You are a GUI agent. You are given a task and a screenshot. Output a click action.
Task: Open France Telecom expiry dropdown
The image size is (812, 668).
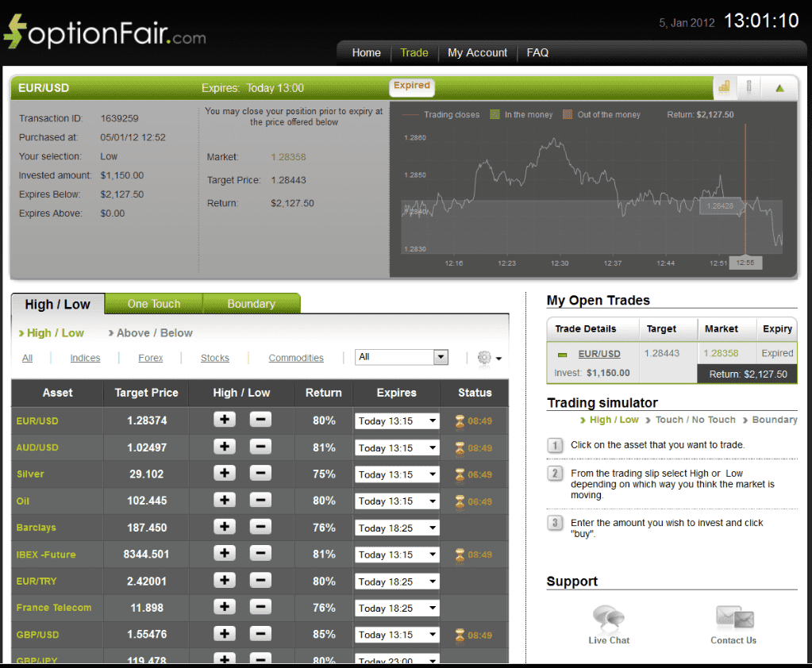pos(397,608)
